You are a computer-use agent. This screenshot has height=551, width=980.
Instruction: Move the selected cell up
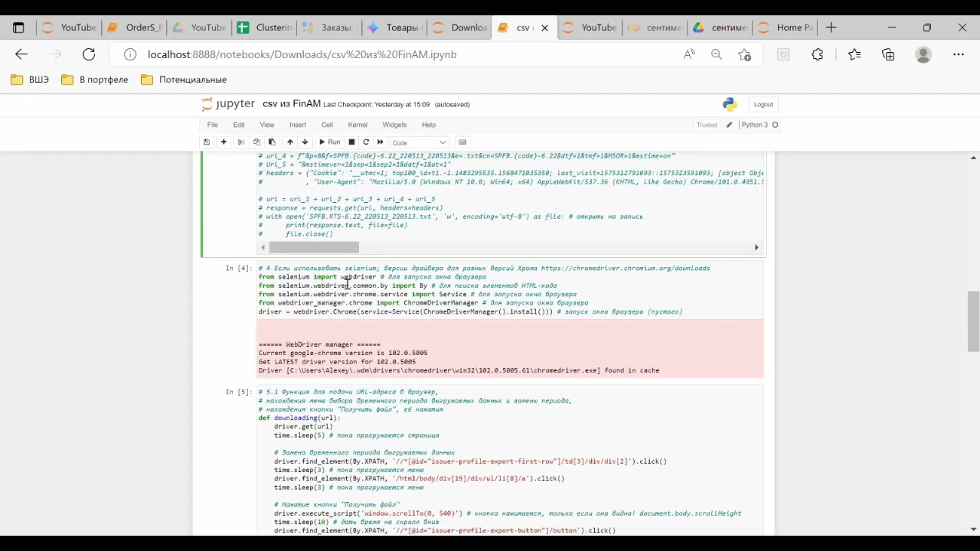[289, 142]
